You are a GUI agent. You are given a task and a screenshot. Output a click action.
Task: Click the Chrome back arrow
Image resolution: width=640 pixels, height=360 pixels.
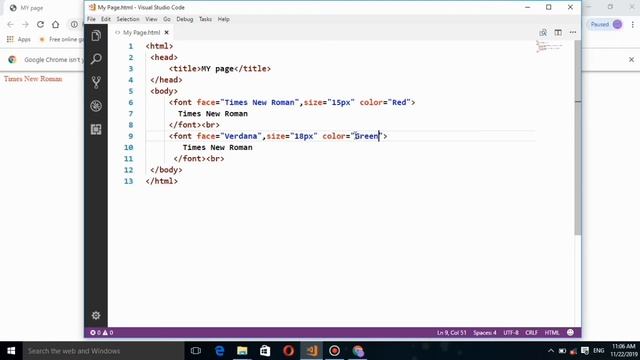point(10,24)
